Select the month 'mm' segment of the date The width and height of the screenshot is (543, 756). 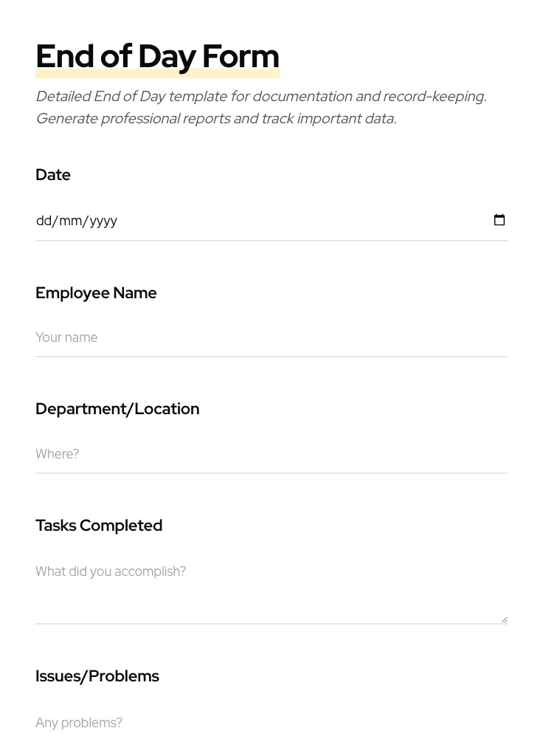click(x=71, y=221)
